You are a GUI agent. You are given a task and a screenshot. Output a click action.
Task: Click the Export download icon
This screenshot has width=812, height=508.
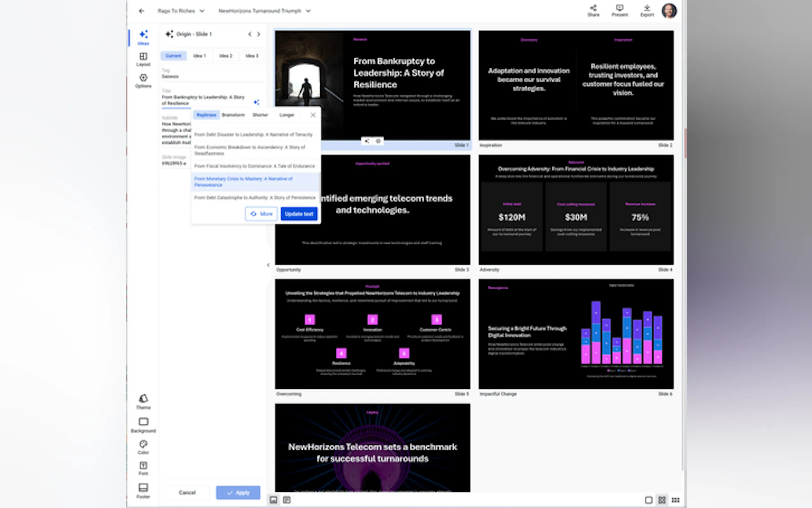tap(647, 8)
